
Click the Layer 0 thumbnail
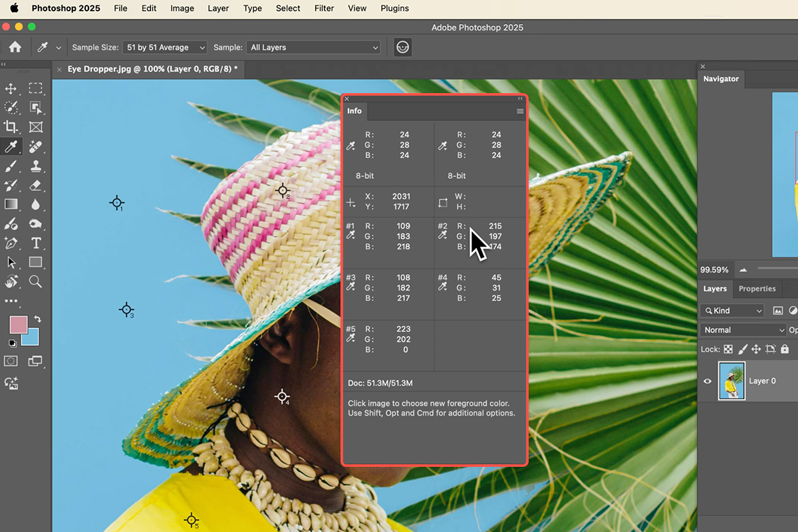click(731, 381)
